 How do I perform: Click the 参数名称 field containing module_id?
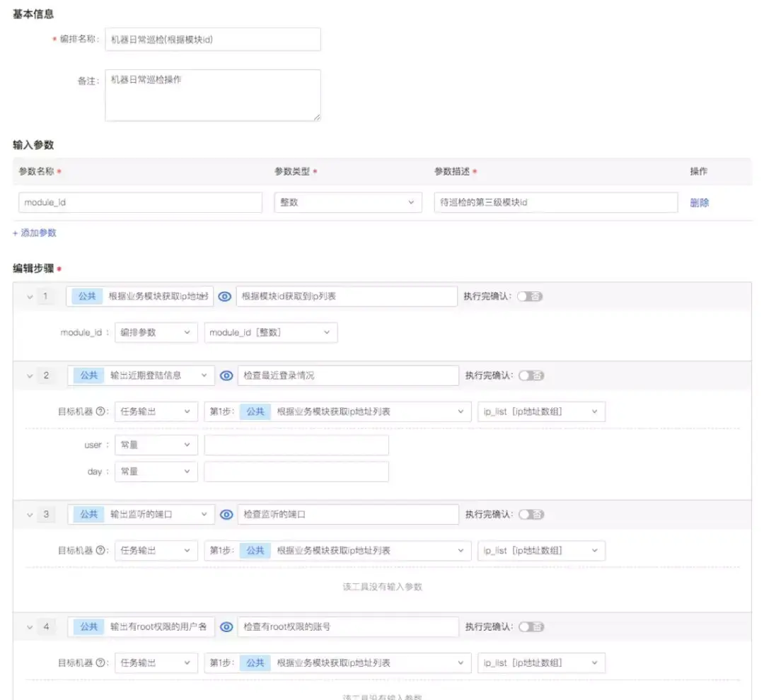click(140, 202)
